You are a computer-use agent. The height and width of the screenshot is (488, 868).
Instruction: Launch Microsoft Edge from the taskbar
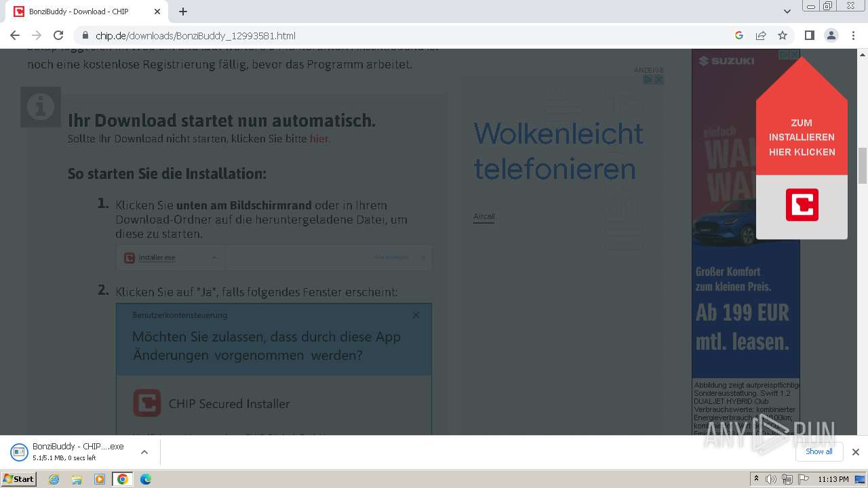coord(146,479)
